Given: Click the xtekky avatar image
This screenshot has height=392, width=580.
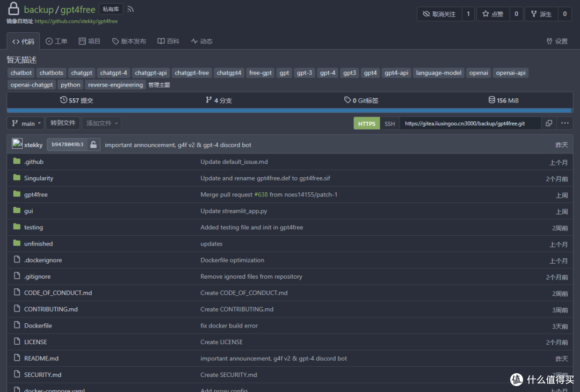Looking at the screenshot, I should point(17,144).
